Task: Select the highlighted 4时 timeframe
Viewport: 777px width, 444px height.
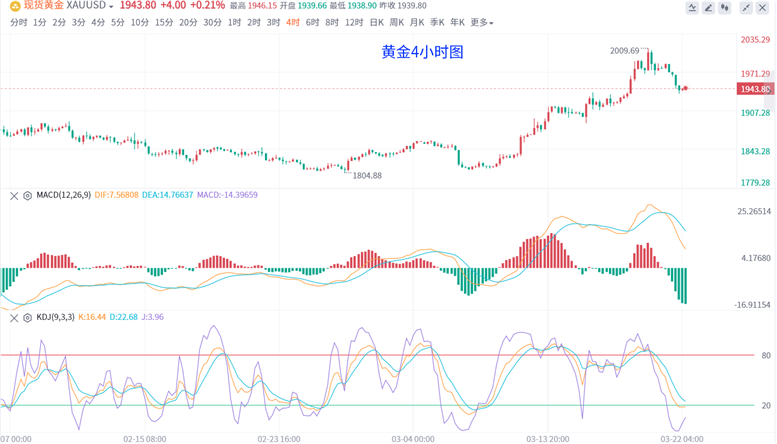Action: pos(293,22)
